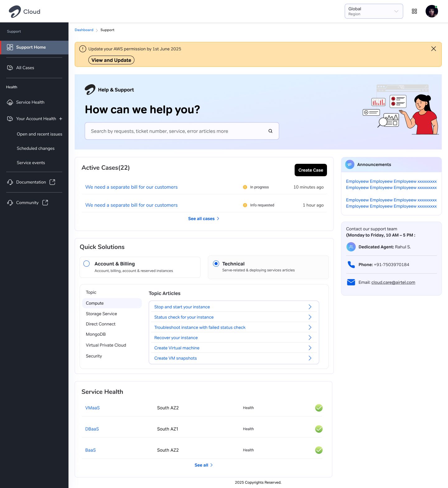Click the Create Case button
Viewport: 448px width, 488px height.
[x=310, y=170]
